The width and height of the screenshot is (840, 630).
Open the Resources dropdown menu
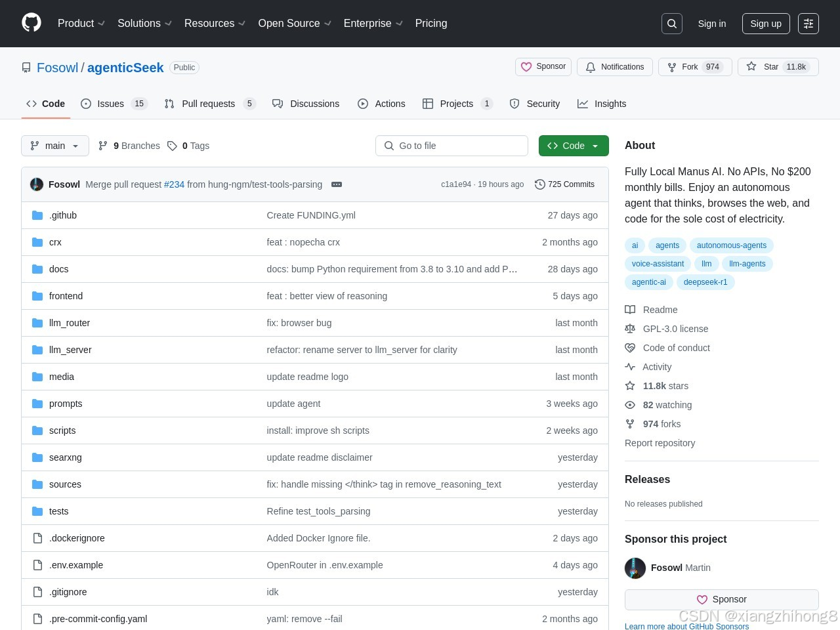[215, 23]
